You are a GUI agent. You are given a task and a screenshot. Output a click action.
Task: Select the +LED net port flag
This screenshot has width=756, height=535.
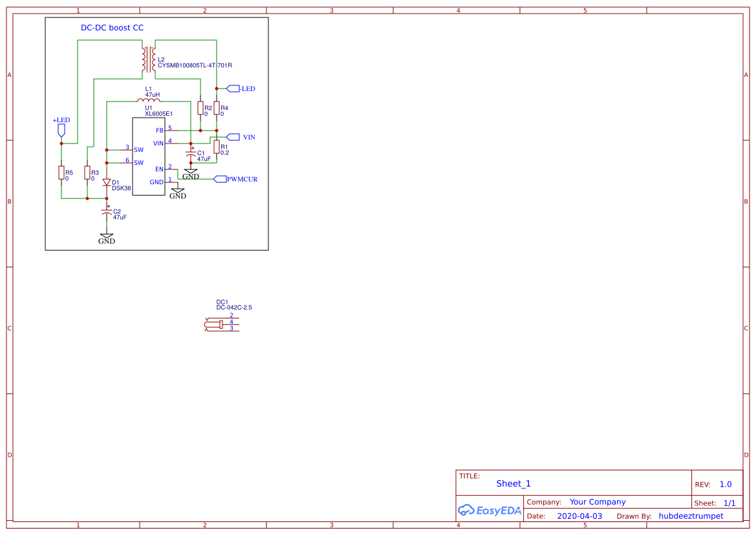point(61,129)
